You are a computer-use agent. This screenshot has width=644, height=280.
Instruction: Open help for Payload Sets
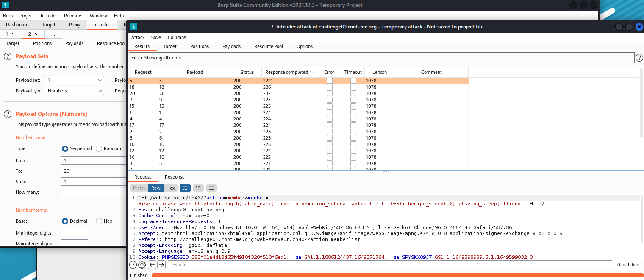(8, 56)
